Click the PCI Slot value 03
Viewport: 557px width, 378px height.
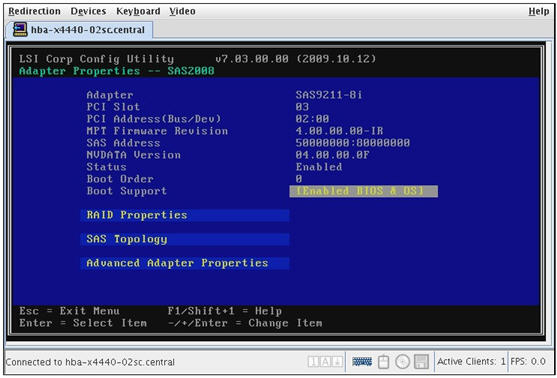tap(302, 107)
